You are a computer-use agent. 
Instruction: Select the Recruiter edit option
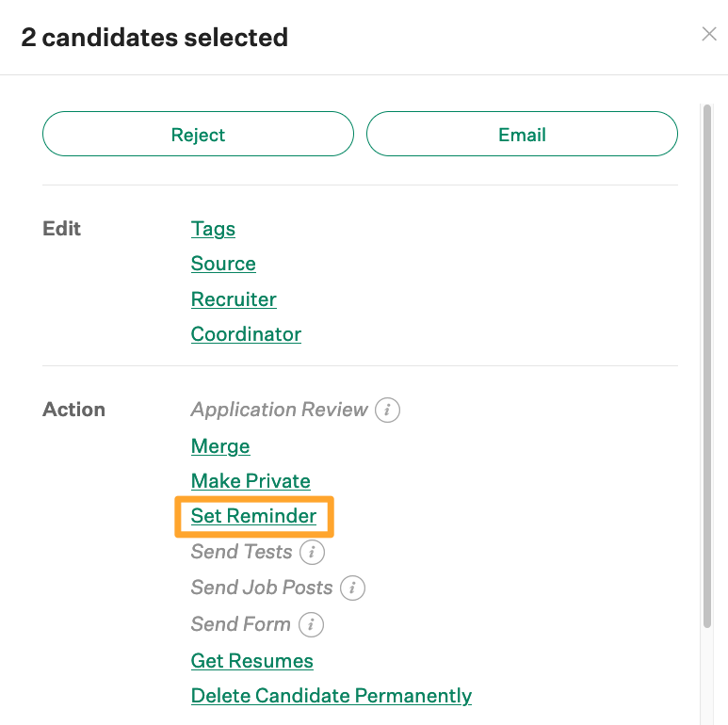pos(234,299)
